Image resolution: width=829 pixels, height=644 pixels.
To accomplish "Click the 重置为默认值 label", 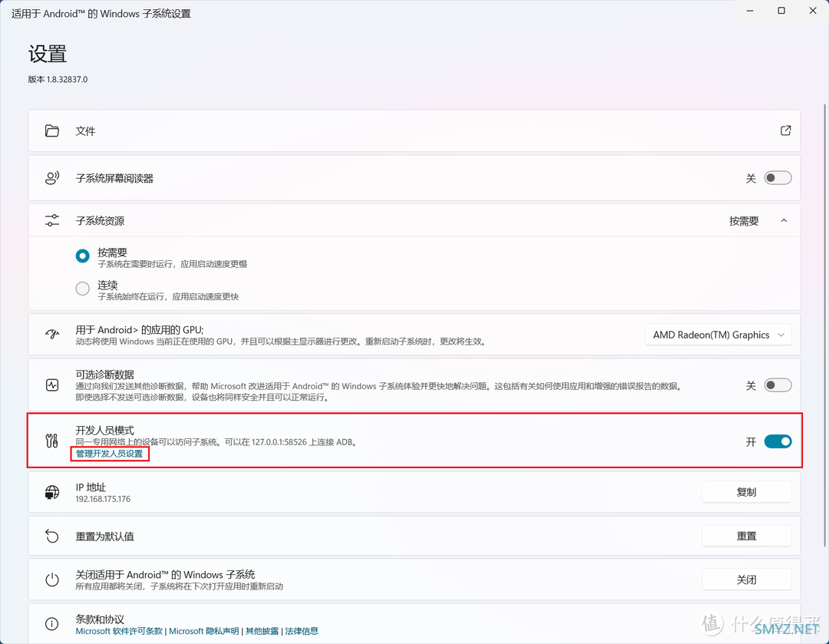I will pos(104,537).
